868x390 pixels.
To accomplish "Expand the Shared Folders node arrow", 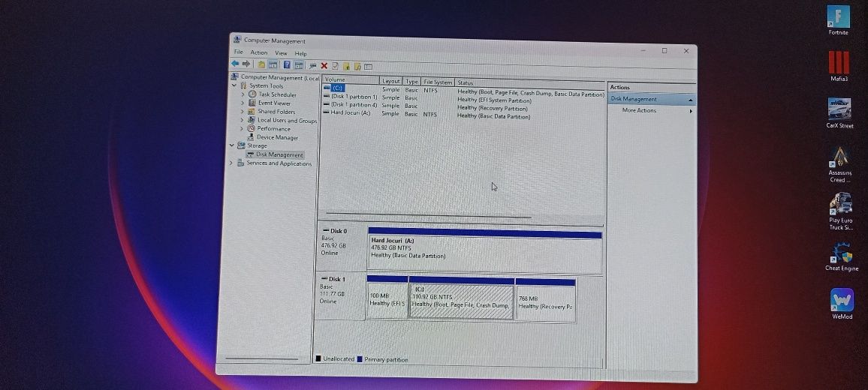I will [242, 112].
